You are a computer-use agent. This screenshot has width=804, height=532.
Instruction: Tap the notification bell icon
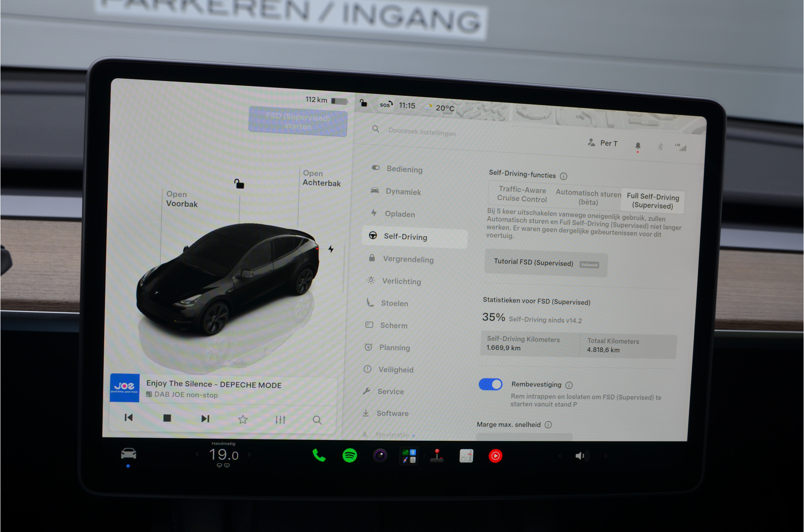pyautogui.click(x=638, y=146)
